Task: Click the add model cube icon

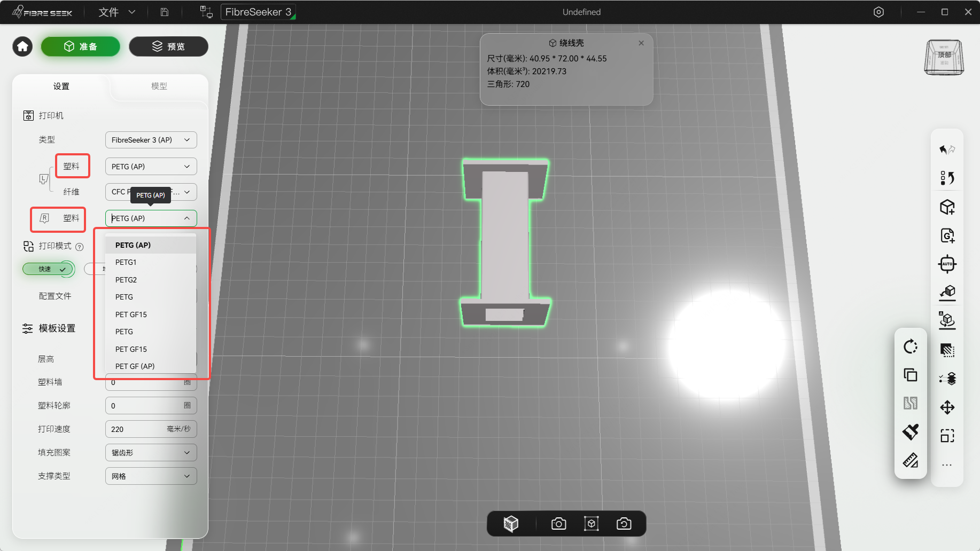Action: 947,207
